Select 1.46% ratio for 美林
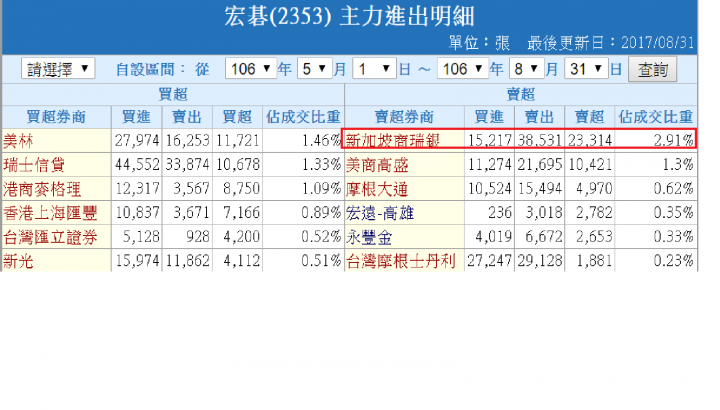 [x=321, y=140]
